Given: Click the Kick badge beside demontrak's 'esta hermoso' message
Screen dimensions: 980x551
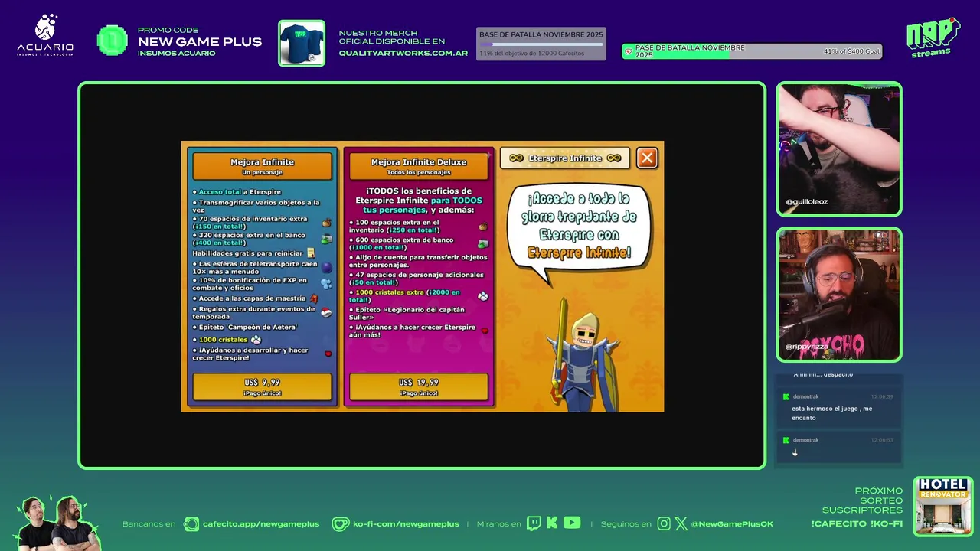Looking at the screenshot, I should pos(786,396).
